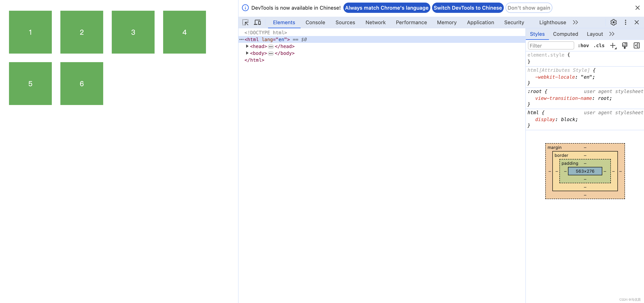Select the Layout tab in styles panel
Screen dimensions: 644x303
click(x=595, y=34)
